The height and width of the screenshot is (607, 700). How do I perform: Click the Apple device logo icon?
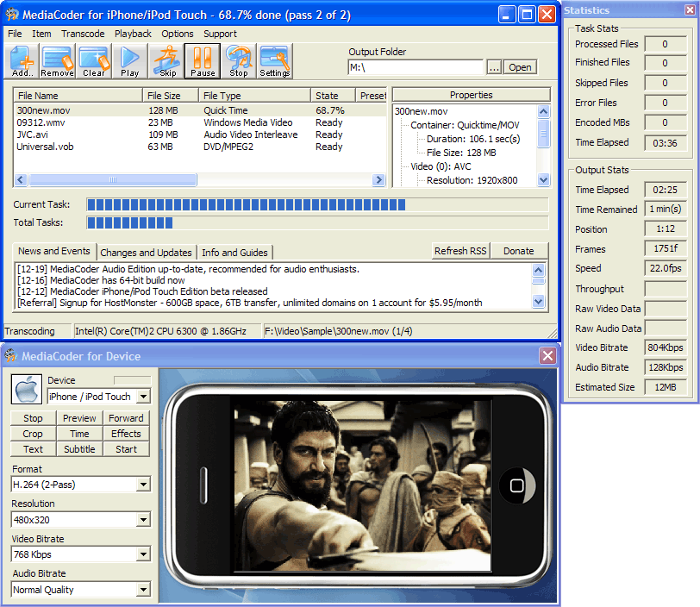(x=27, y=389)
